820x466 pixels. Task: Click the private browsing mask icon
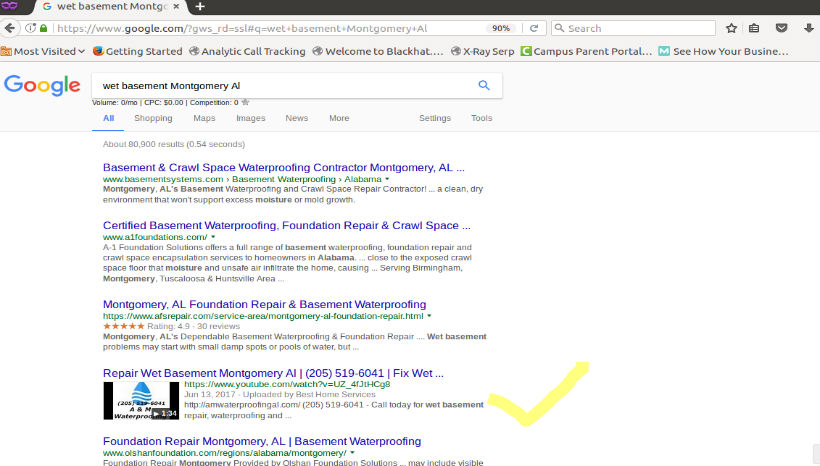click(x=9, y=6)
